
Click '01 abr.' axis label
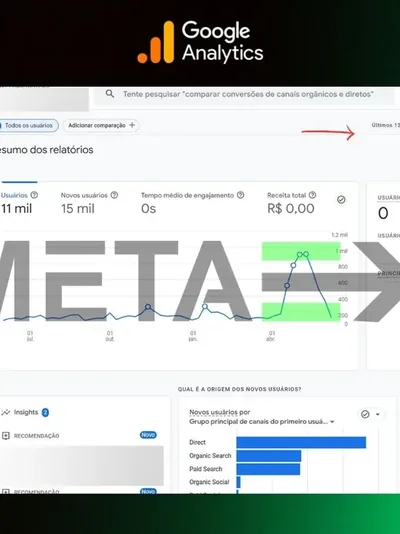pos(271,336)
